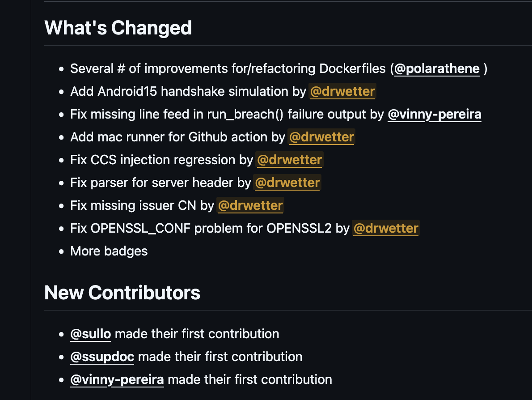Image resolution: width=532 pixels, height=400 pixels.
Task: Click the What's Changed heading
Action: 118,28
